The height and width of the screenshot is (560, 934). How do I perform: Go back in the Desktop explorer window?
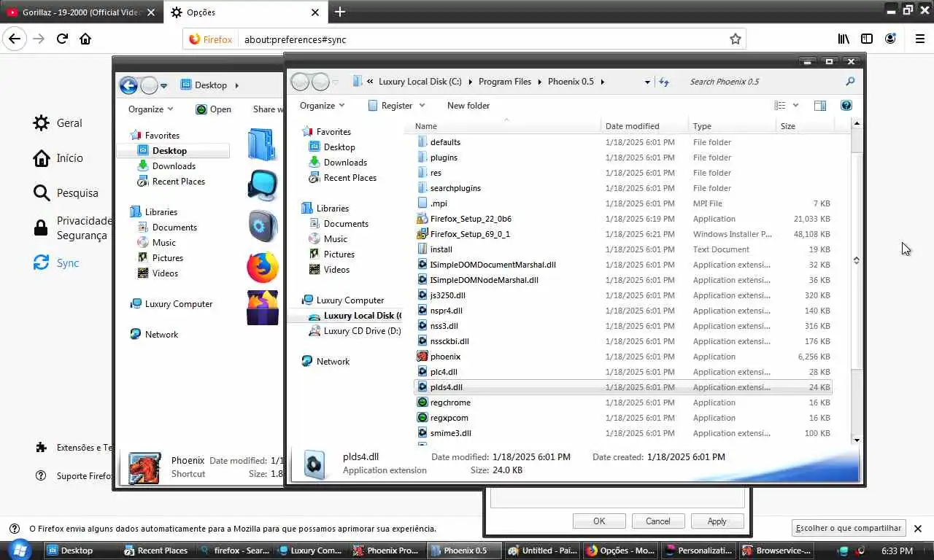tap(128, 85)
